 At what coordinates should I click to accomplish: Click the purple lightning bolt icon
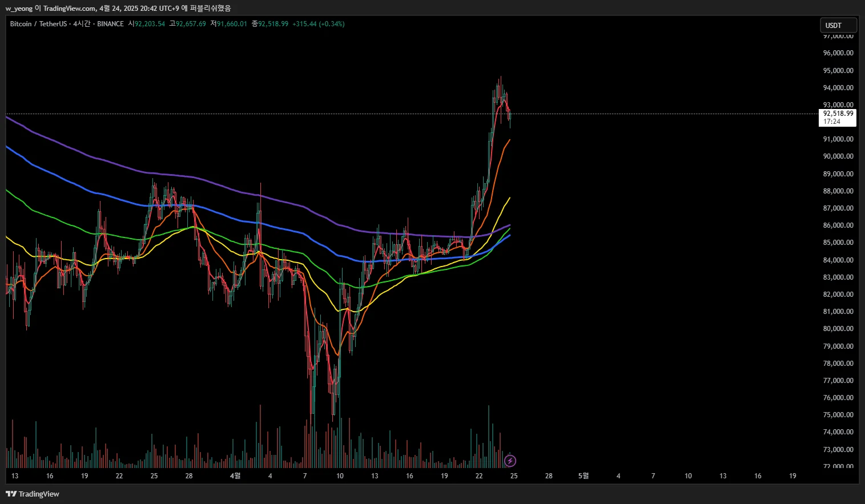point(510,461)
